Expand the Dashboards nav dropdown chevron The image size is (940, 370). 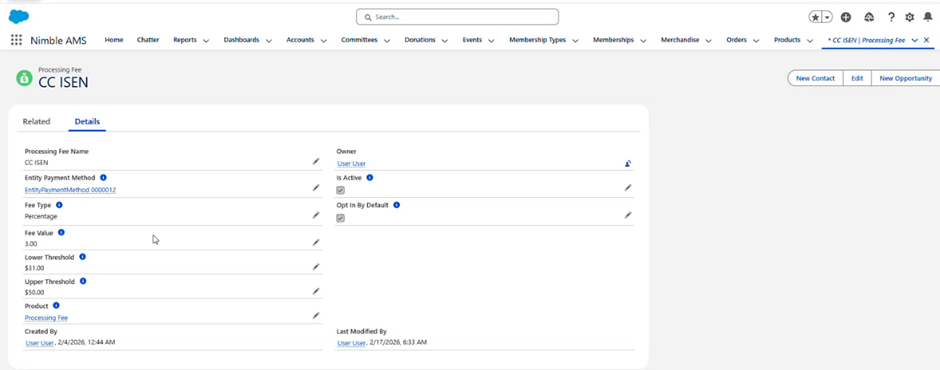[269, 41]
